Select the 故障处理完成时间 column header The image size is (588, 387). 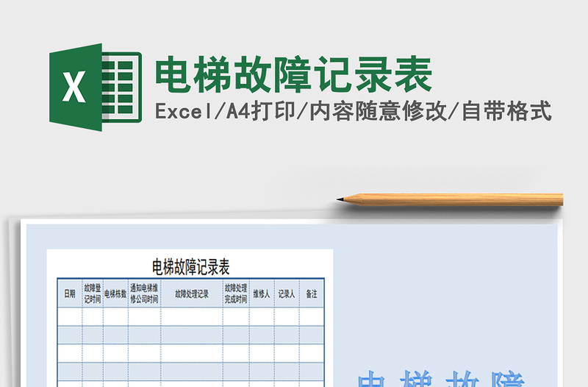click(236, 293)
